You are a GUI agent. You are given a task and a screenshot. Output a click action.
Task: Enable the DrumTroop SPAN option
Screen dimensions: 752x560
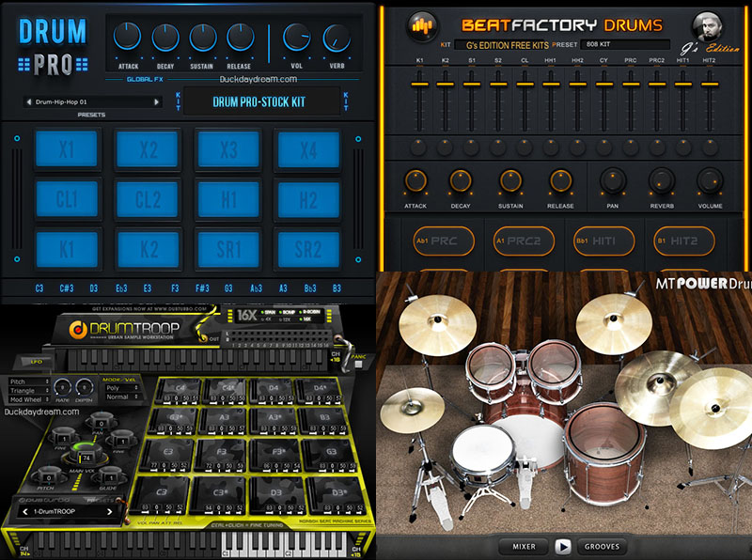(x=268, y=312)
